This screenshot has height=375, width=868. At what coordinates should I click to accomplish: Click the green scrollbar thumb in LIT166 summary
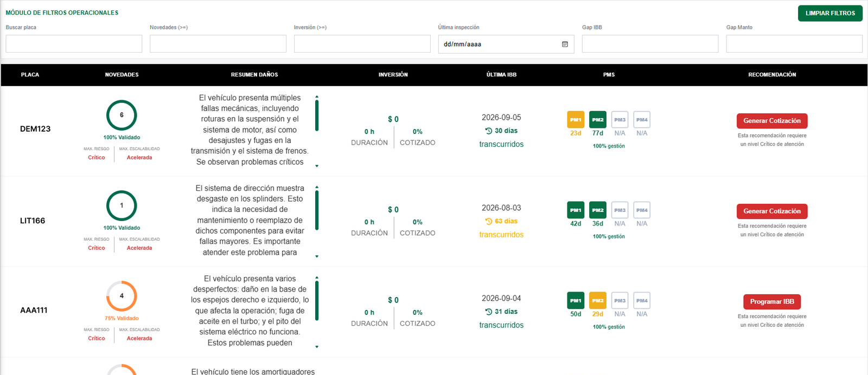point(317,210)
